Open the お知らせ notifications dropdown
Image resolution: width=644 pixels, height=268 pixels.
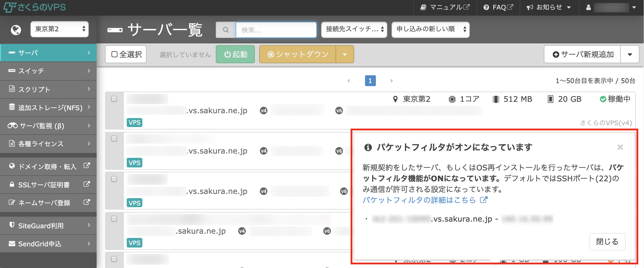click(x=549, y=7)
